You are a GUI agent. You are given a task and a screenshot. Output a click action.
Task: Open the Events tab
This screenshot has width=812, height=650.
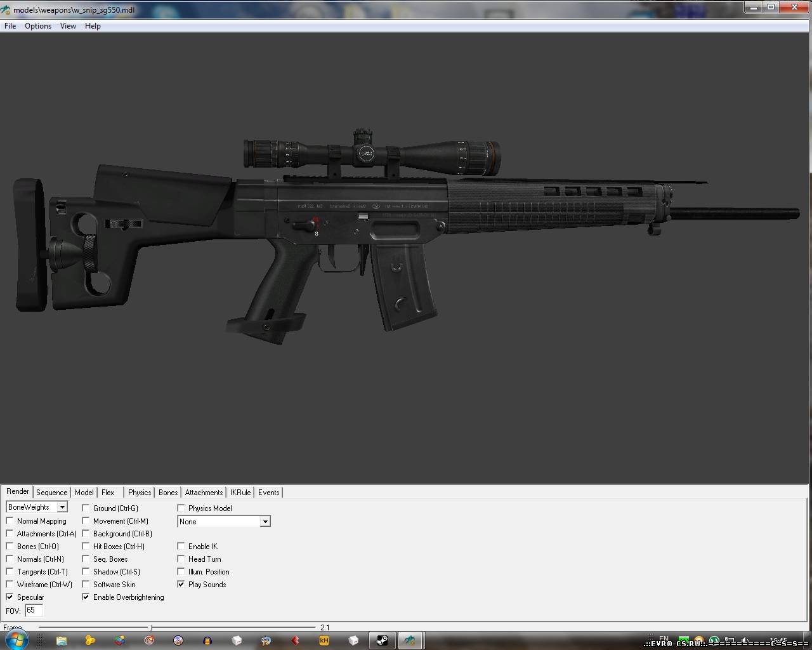point(269,493)
